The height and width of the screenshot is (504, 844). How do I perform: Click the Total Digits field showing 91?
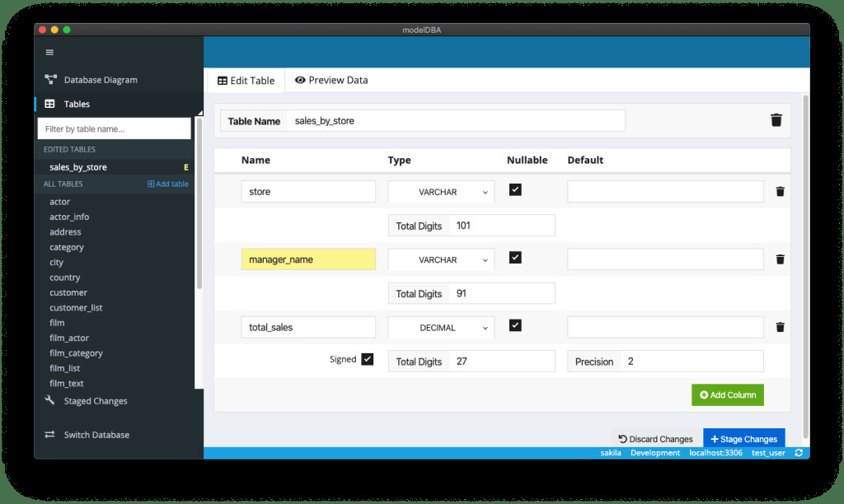(502, 293)
